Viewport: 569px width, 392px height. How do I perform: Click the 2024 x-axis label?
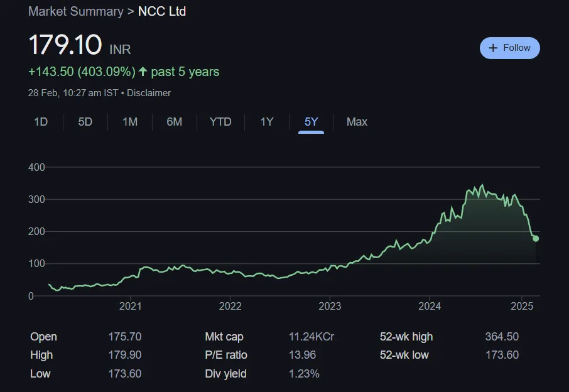tap(430, 306)
